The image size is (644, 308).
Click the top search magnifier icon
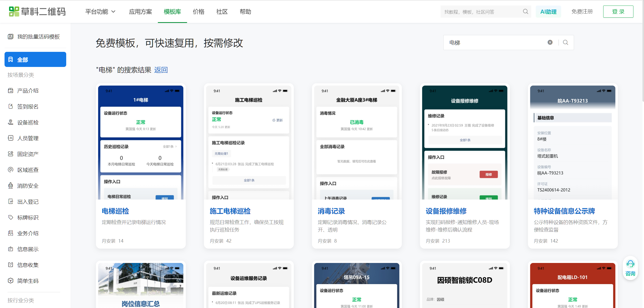pyautogui.click(x=525, y=12)
